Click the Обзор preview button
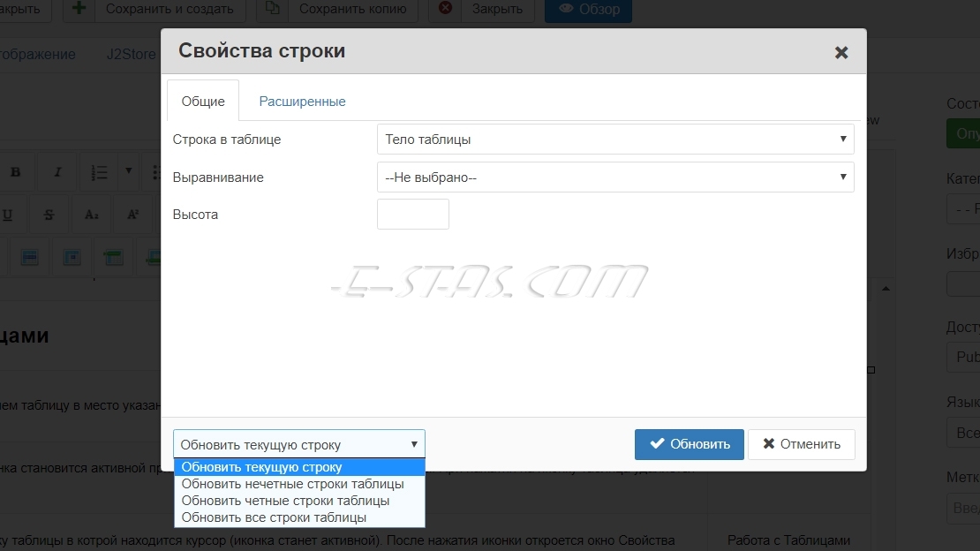Screen dimensions: 980x551 point(588,9)
